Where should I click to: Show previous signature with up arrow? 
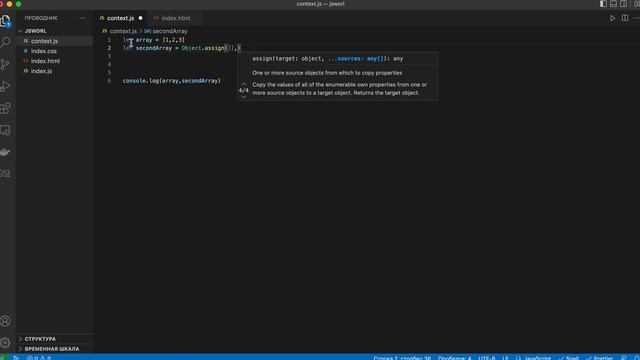point(244,84)
